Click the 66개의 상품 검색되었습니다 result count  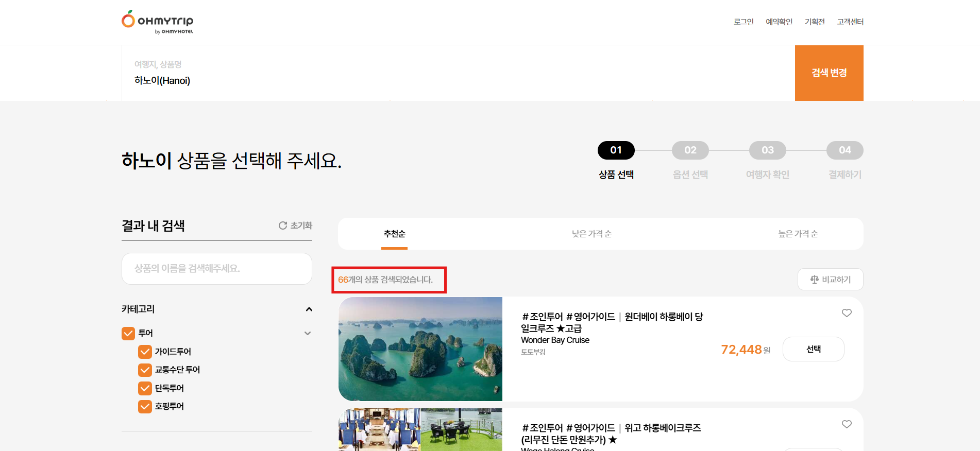point(385,280)
